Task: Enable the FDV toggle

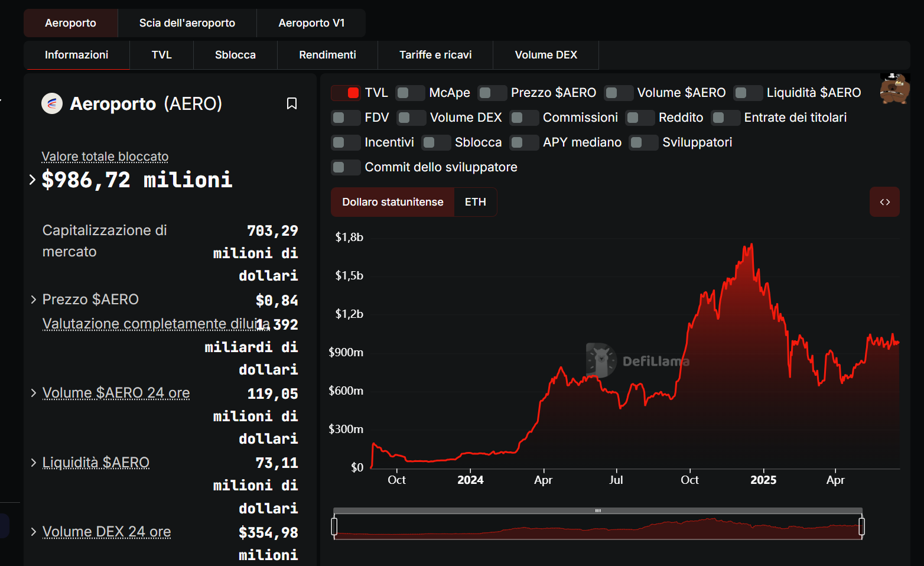Action: (346, 118)
